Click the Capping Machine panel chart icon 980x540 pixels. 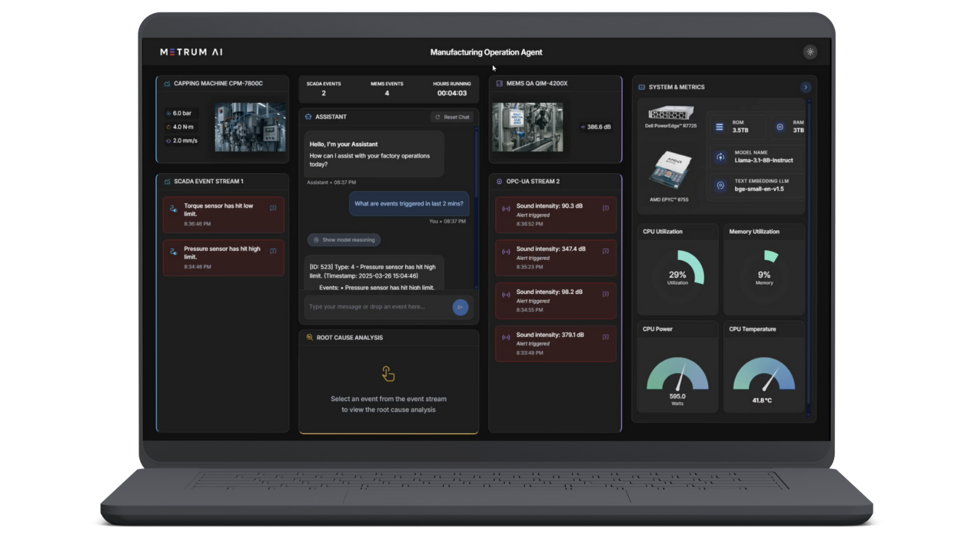167,84
